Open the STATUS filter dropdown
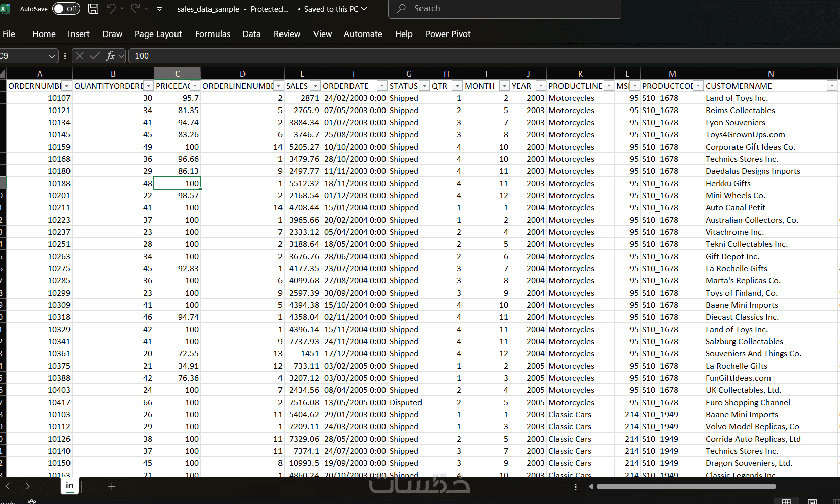Viewport: 840px width, 504px height. point(425,86)
